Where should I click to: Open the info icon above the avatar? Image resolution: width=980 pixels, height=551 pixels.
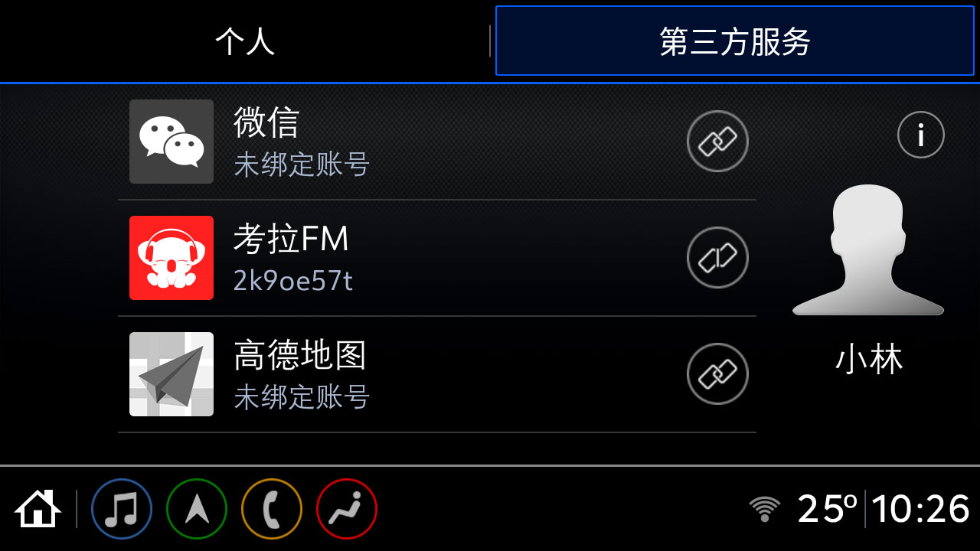(920, 135)
